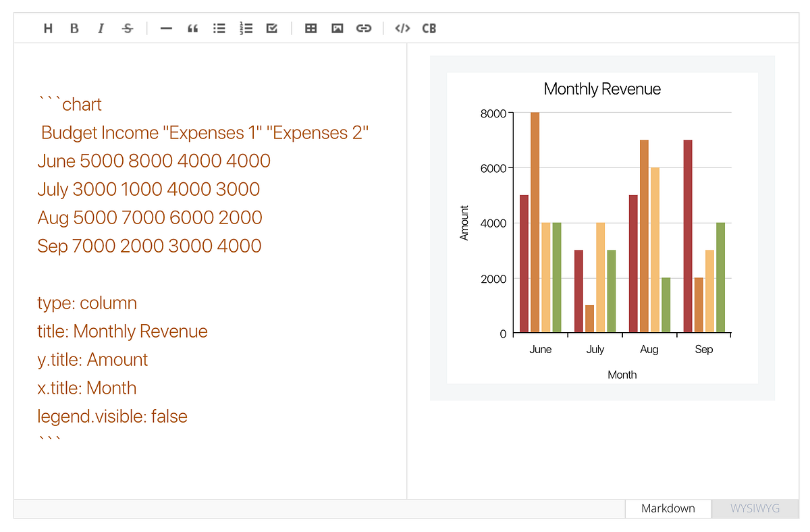This screenshot has height=532, width=810.
Task: Click the July x-axis label
Action: tap(595, 350)
